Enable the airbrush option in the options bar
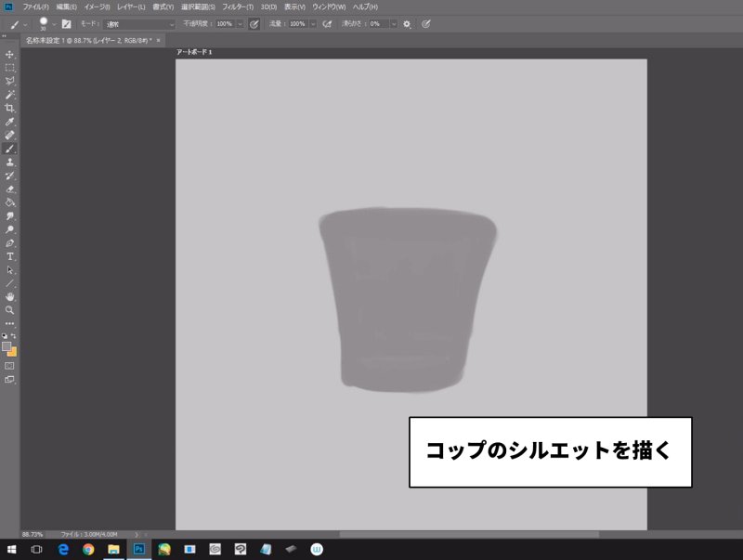Image resolution: width=743 pixels, height=560 pixels. [325, 25]
